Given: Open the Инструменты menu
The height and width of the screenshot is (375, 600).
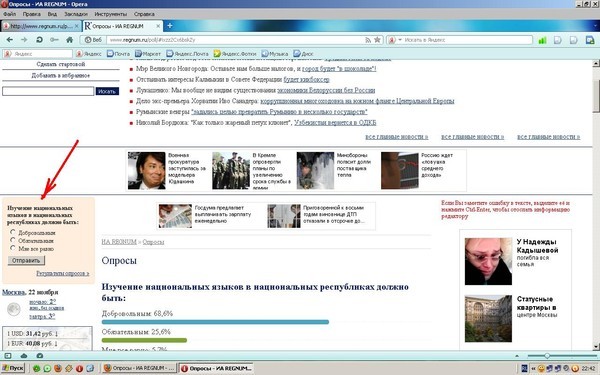Looking at the screenshot, I should 111,14.
